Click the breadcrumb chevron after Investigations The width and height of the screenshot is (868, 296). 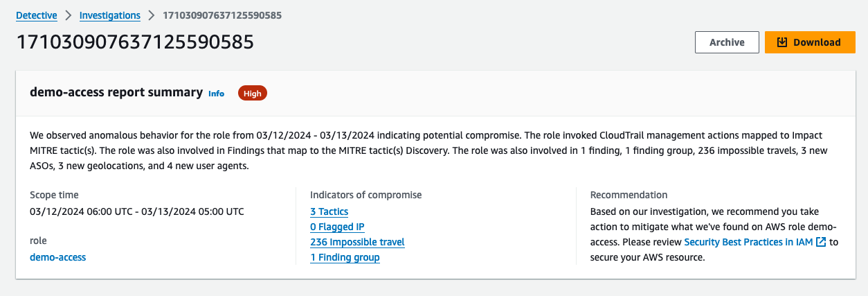(152, 15)
